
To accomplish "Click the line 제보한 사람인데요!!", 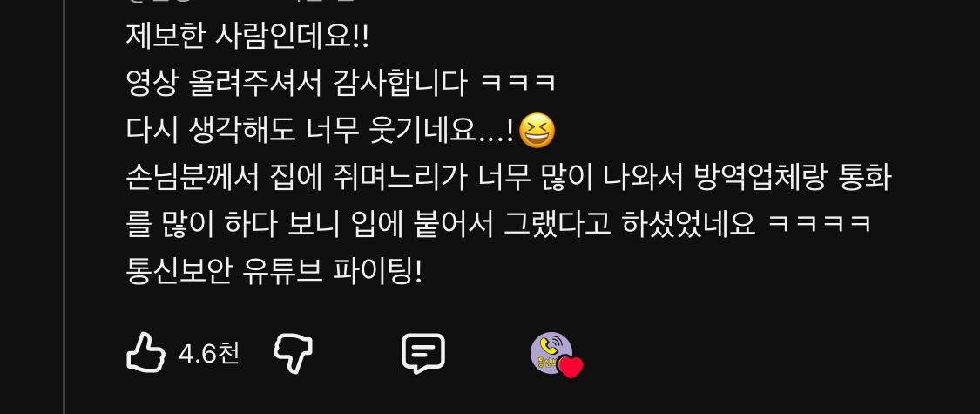I will pos(248,37).
